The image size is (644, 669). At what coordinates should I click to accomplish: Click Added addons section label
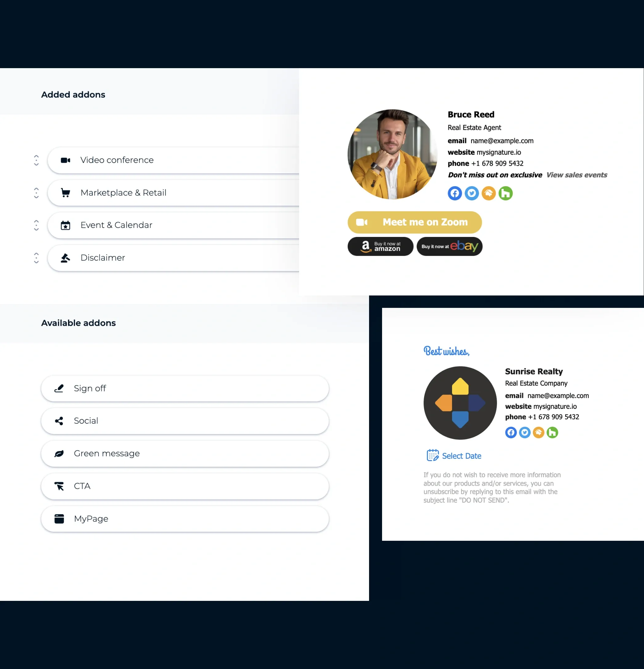[73, 94]
